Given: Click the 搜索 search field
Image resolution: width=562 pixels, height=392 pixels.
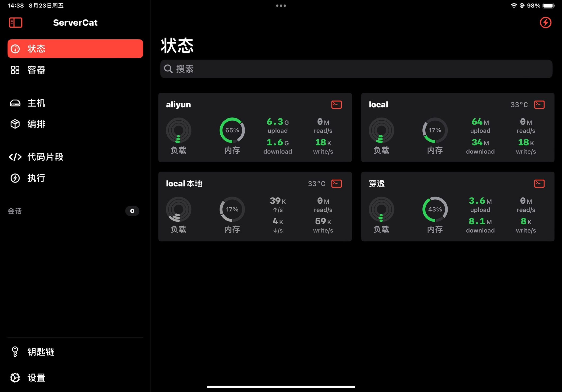Looking at the screenshot, I should coord(356,69).
